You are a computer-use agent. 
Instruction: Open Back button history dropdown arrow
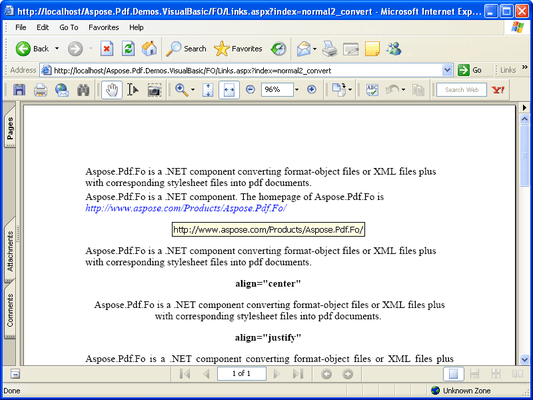pyautogui.click(x=57, y=49)
